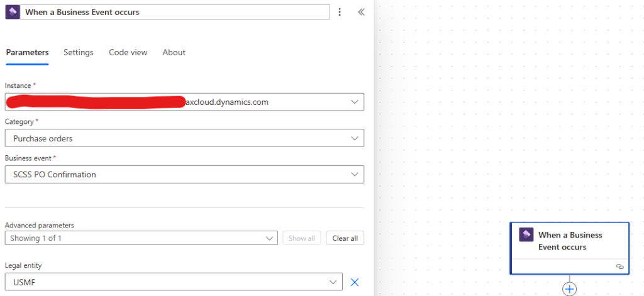
Task: Click the Show all button
Action: [x=302, y=238]
